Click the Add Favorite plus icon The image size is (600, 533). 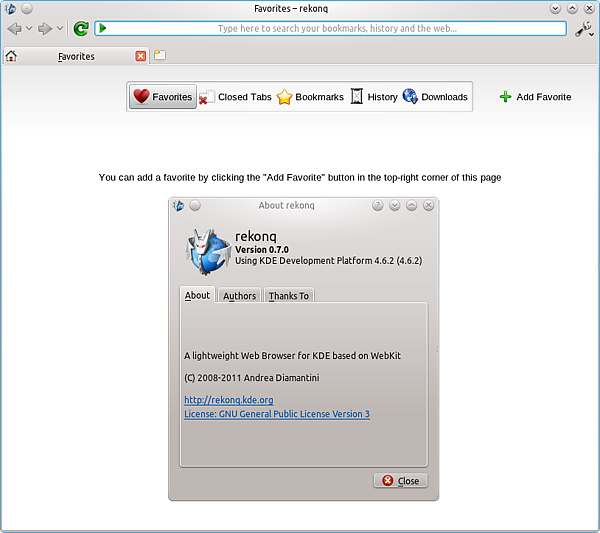[505, 97]
